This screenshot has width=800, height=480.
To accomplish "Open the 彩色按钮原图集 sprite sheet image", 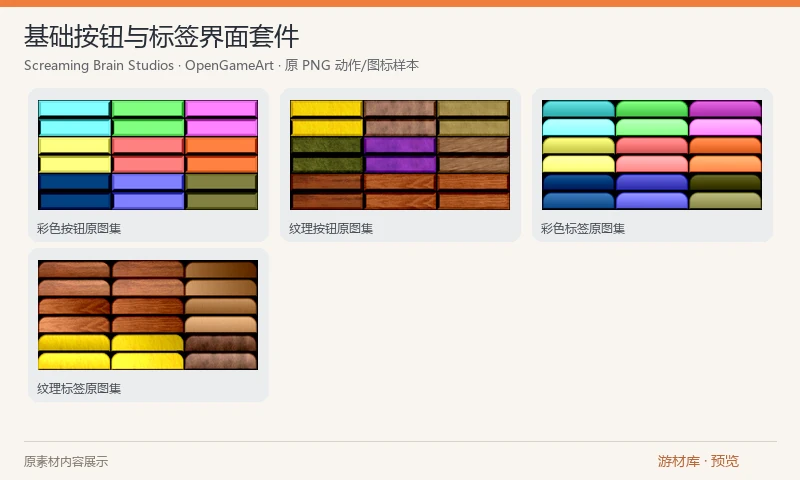I will [x=148, y=155].
